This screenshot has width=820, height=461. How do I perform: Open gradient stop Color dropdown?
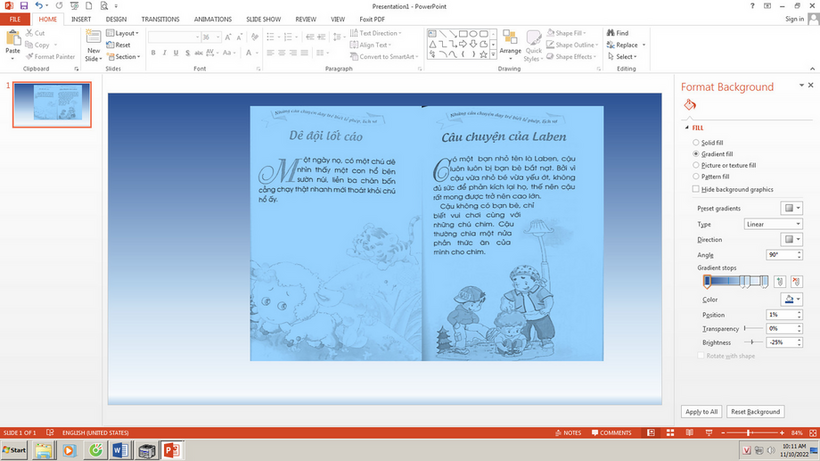[792, 299]
